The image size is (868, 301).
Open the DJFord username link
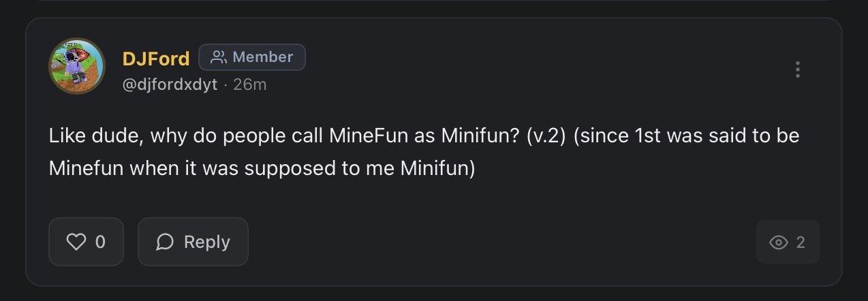click(x=156, y=59)
